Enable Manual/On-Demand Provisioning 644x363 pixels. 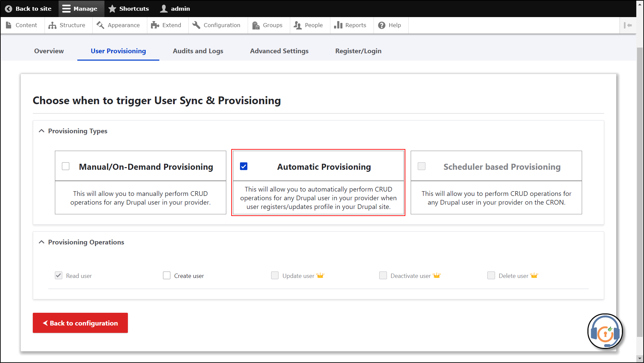[65, 166]
